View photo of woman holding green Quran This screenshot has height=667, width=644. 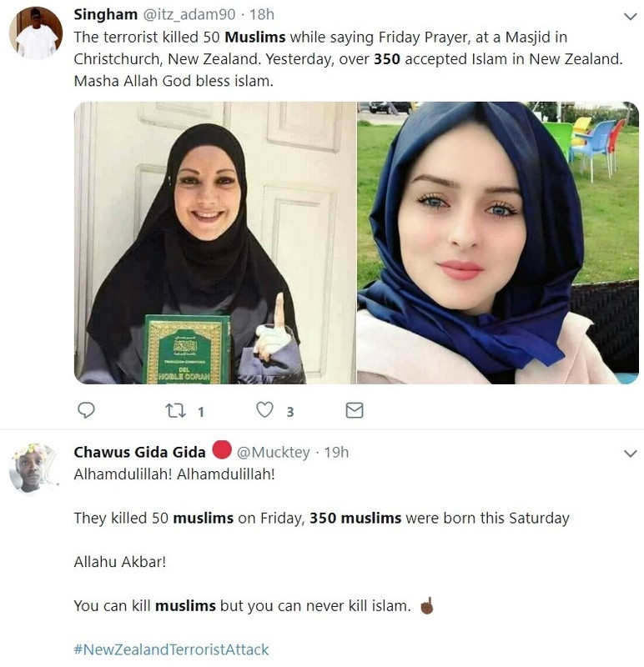215,243
